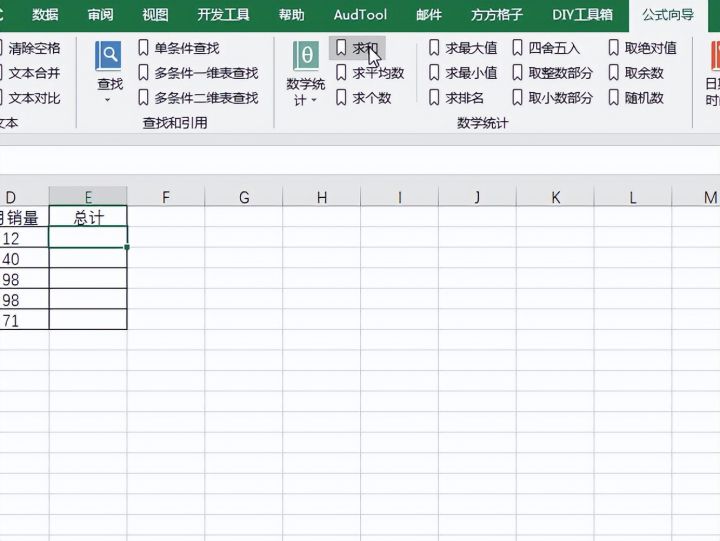Click the 数学统计 theta book icon

point(306,56)
